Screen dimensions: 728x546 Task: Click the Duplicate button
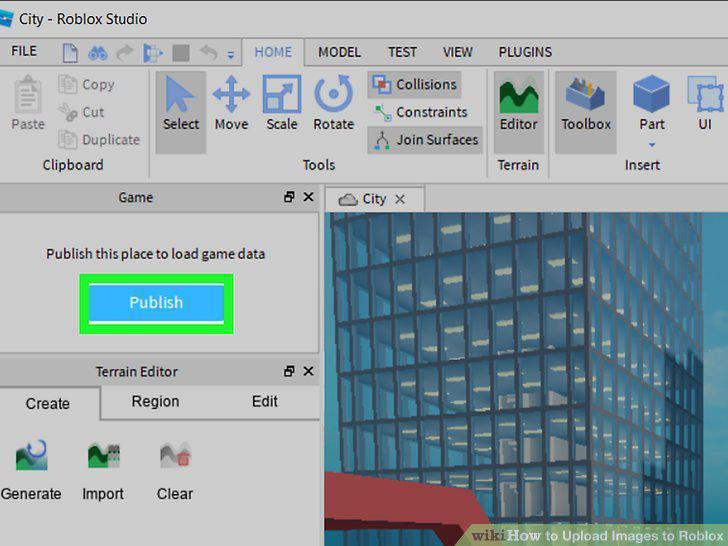tap(99, 140)
